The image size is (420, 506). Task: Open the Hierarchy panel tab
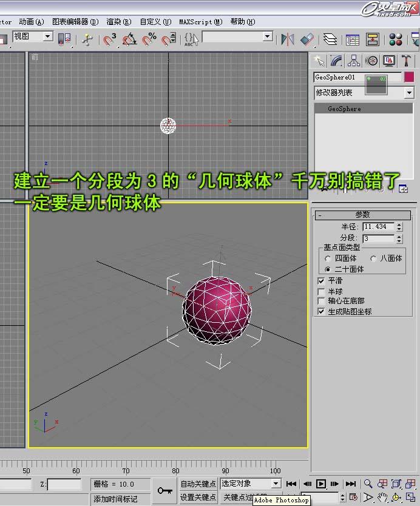tap(354, 61)
